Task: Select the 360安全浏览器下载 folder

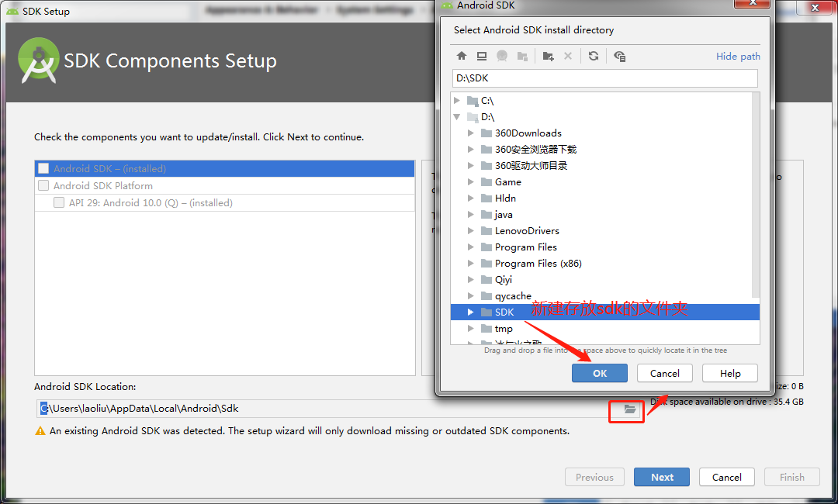Action: (535, 150)
